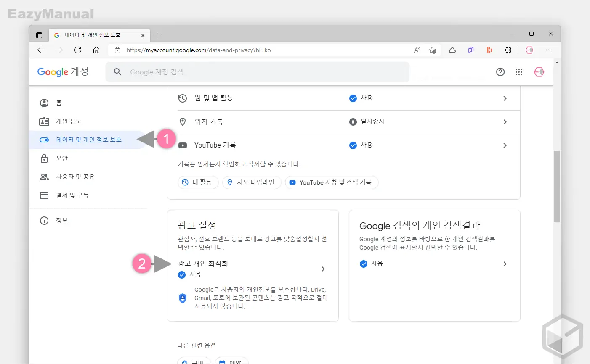Select 결제 및 구독 in the sidebar
Viewport: 590px width, 364px height.
coord(88,195)
